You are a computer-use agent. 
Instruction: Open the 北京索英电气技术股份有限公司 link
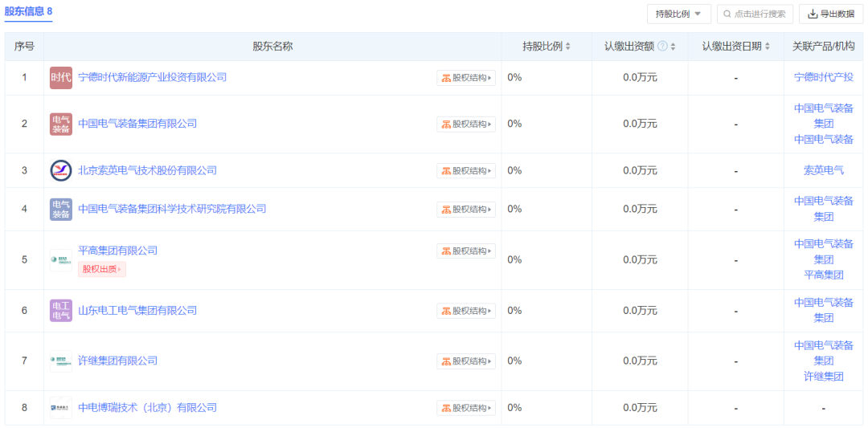tap(147, 170)
